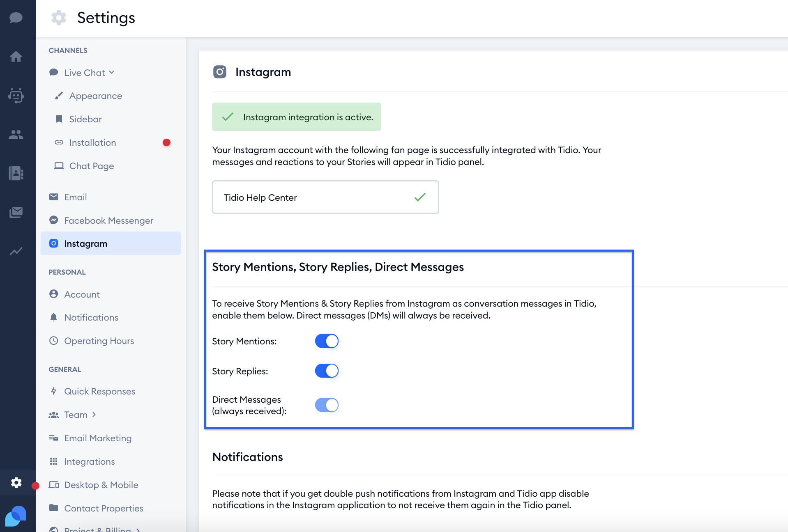This screenshot has width=788, height=532.
Task: Open the mailing envelope stack icon
Action: [x=16, y=212]
